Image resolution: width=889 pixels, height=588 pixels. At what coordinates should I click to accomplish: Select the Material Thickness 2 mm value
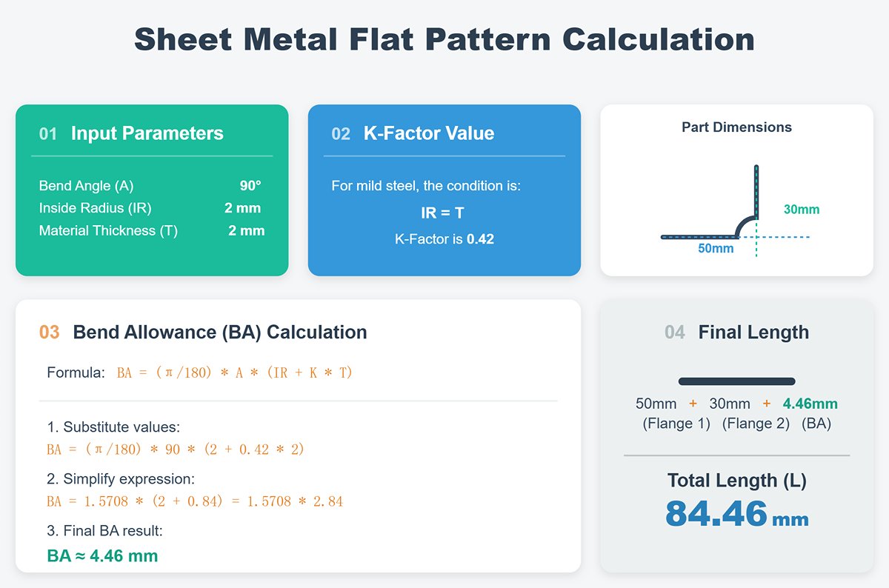coord(247,230)
